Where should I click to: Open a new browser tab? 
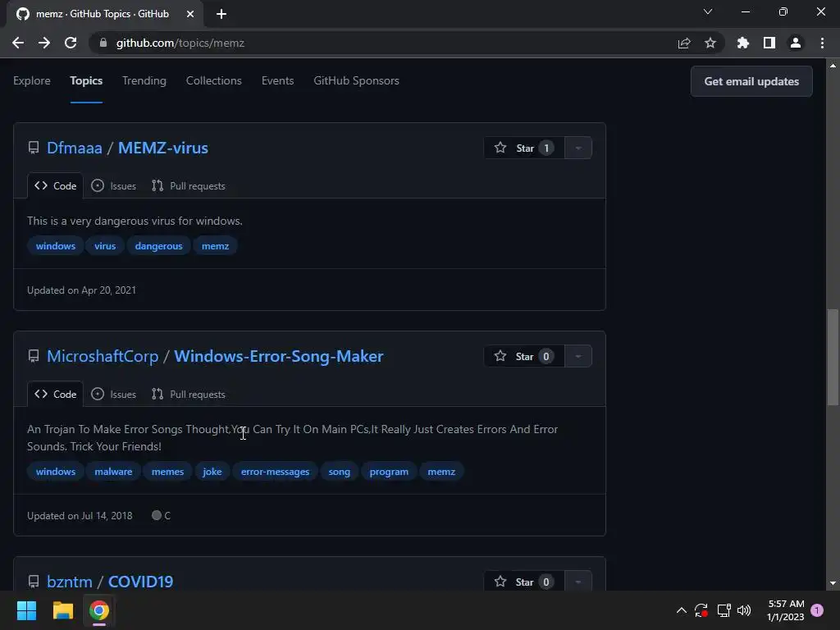(x=221, y=14)
